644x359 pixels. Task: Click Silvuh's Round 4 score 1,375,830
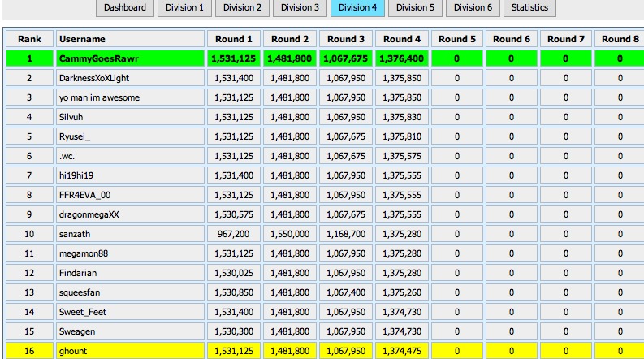402,117
